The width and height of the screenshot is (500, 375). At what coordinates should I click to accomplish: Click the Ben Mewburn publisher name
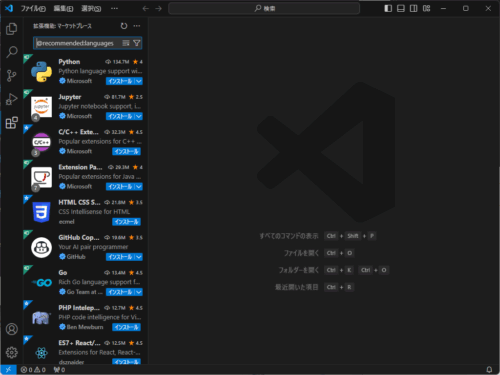click(85, 327)
